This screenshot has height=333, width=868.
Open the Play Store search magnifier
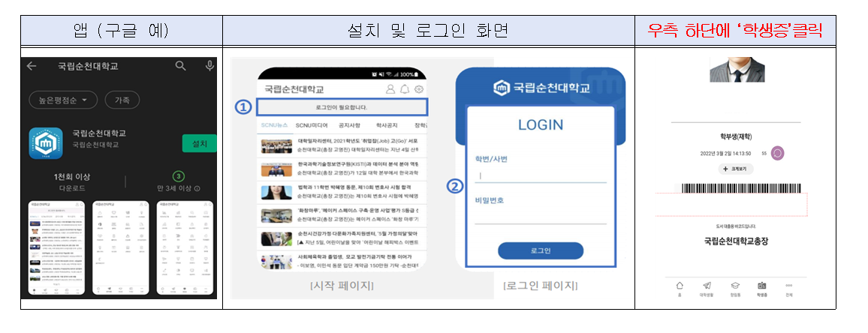pos(180,66)
